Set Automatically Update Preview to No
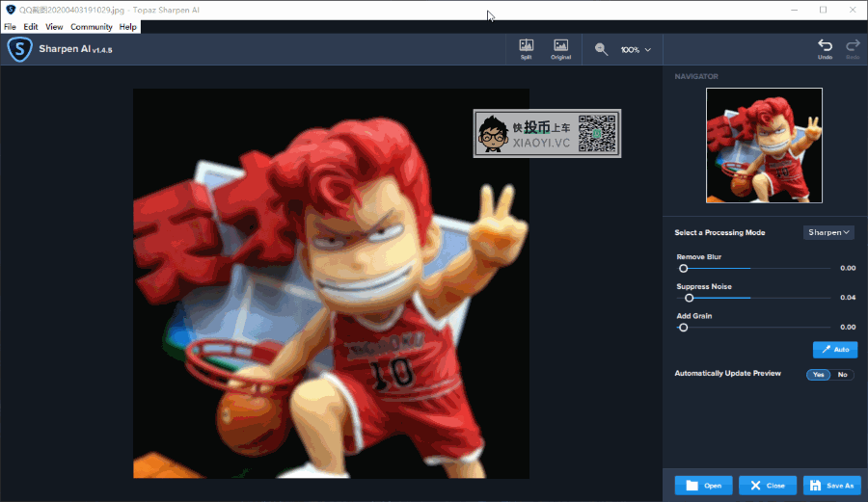868x502 pixels. pos(843,374)
